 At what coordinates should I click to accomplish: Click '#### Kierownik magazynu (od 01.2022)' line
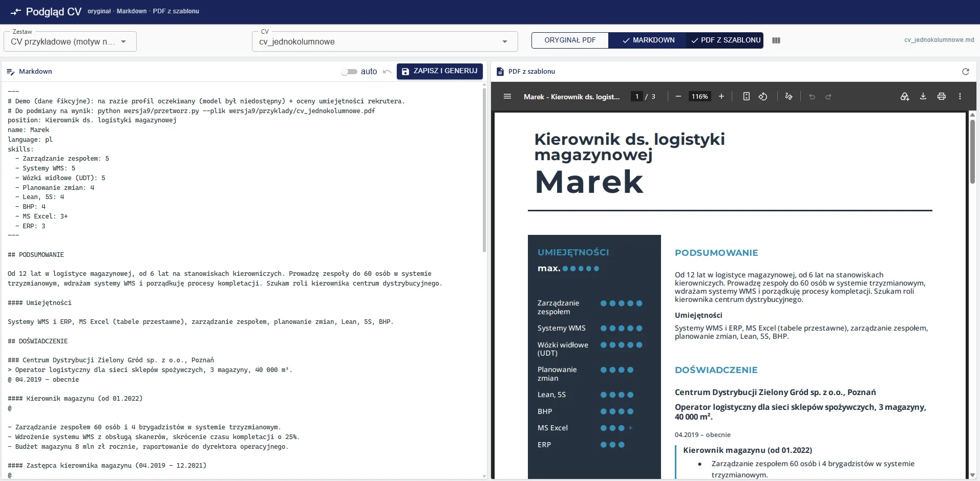point(75,399)
